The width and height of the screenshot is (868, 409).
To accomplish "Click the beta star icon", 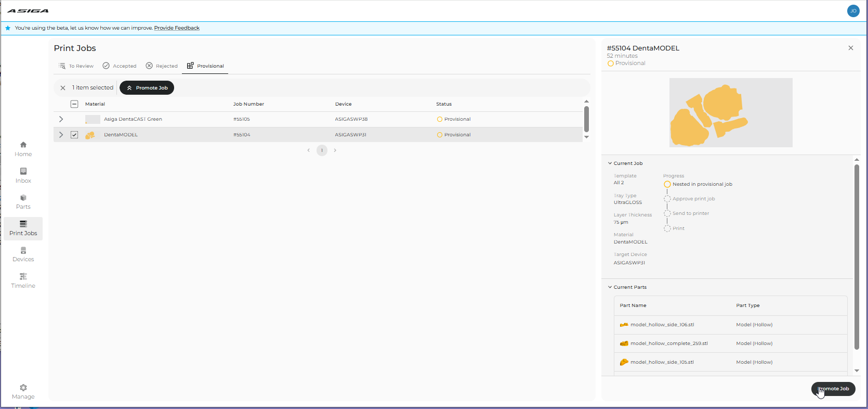I will 8,28.
